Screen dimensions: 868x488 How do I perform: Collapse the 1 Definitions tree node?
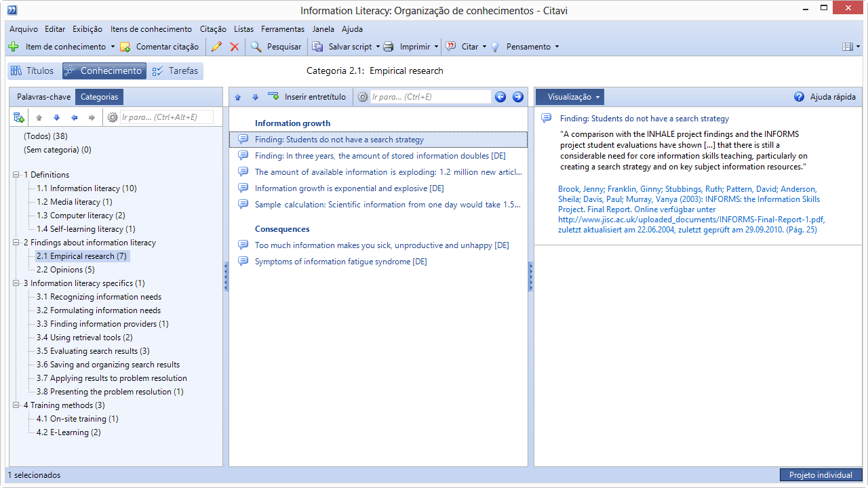click(x=16, y=175)
